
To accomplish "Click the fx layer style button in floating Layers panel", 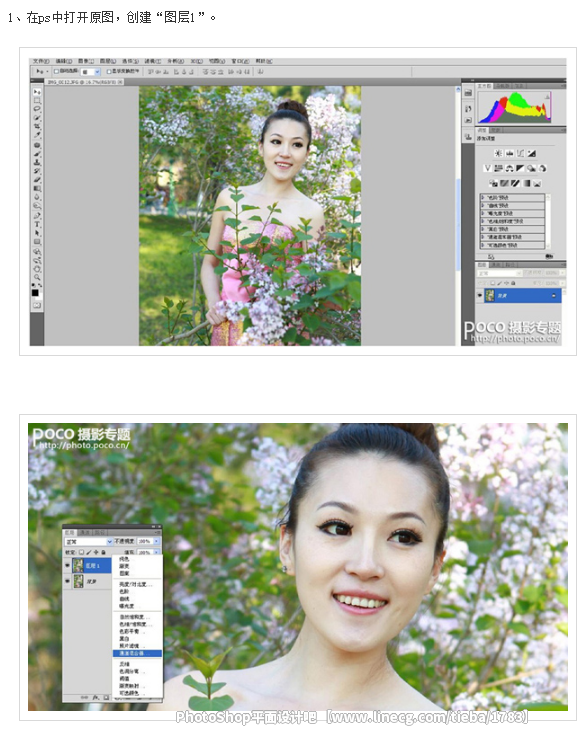I will [x=96, y=698].
